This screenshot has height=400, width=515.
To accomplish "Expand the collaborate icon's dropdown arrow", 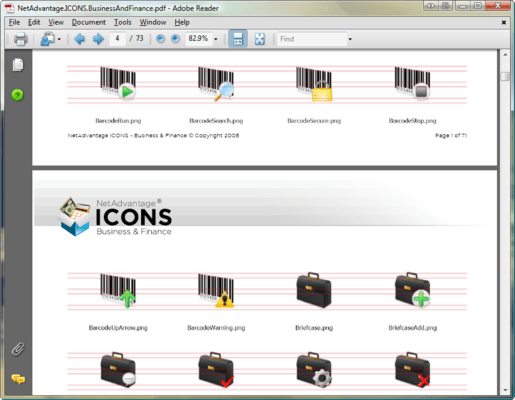I will (x=59, y=39).
